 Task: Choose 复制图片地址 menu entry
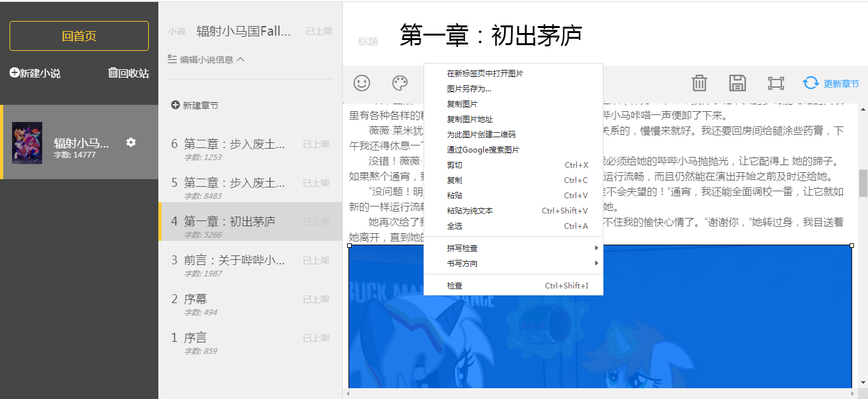(x=513, y=119)
